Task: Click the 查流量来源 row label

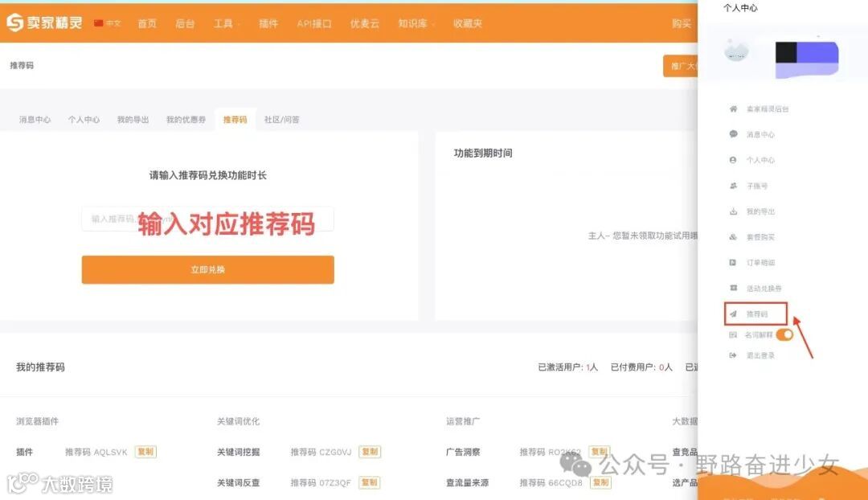Action: 468,482
